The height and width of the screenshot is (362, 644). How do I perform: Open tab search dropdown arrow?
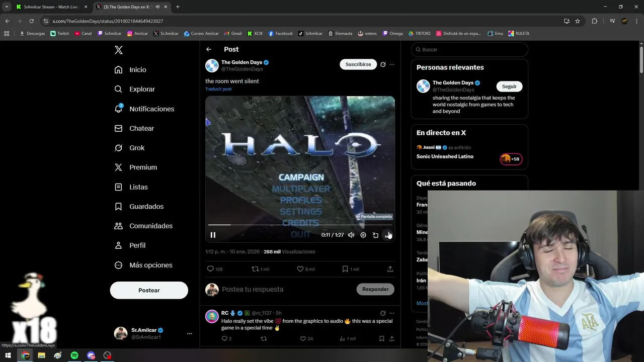[7, 7]
